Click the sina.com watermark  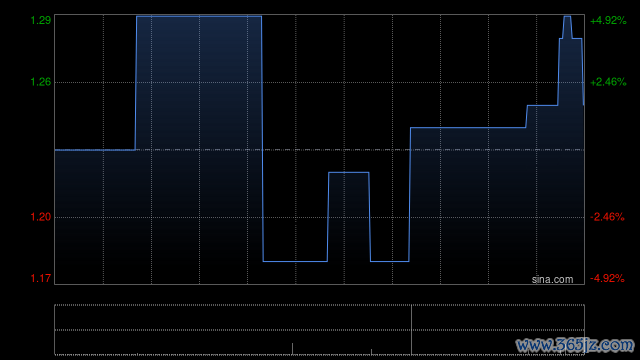pyautogui.click(x=552, y=280)
